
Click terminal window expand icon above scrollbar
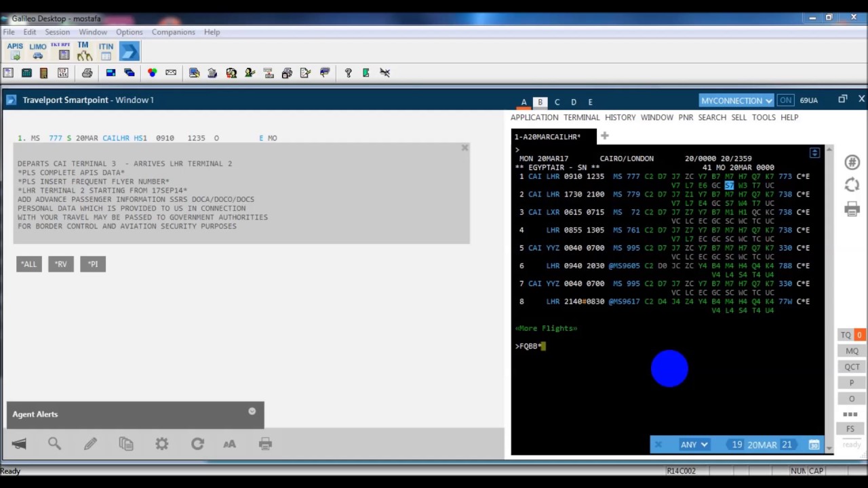(x=814, y=153)
